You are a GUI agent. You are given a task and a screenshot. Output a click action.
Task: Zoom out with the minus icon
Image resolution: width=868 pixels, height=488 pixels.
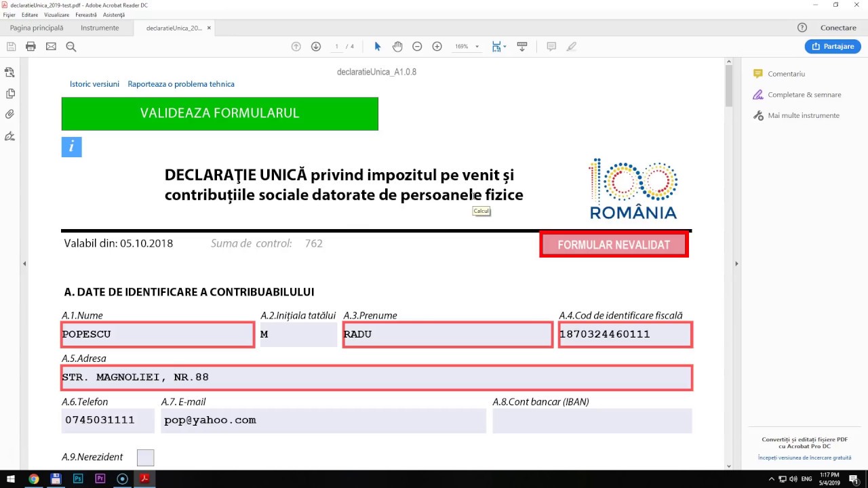417,47
